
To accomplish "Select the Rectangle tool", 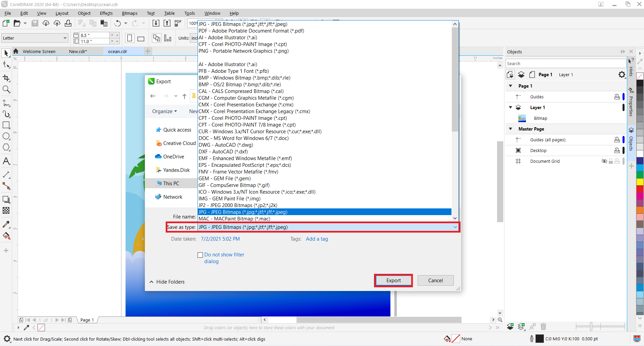I will [6, 125].
